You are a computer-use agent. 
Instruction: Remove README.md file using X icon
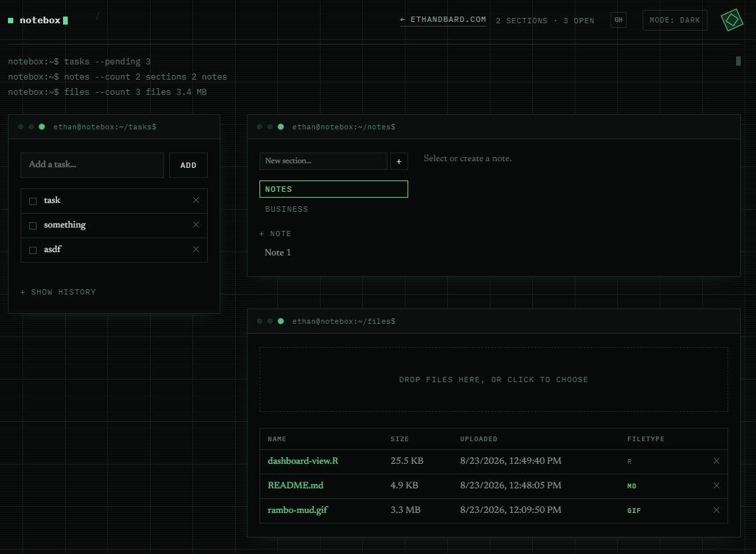coord(716,486)
